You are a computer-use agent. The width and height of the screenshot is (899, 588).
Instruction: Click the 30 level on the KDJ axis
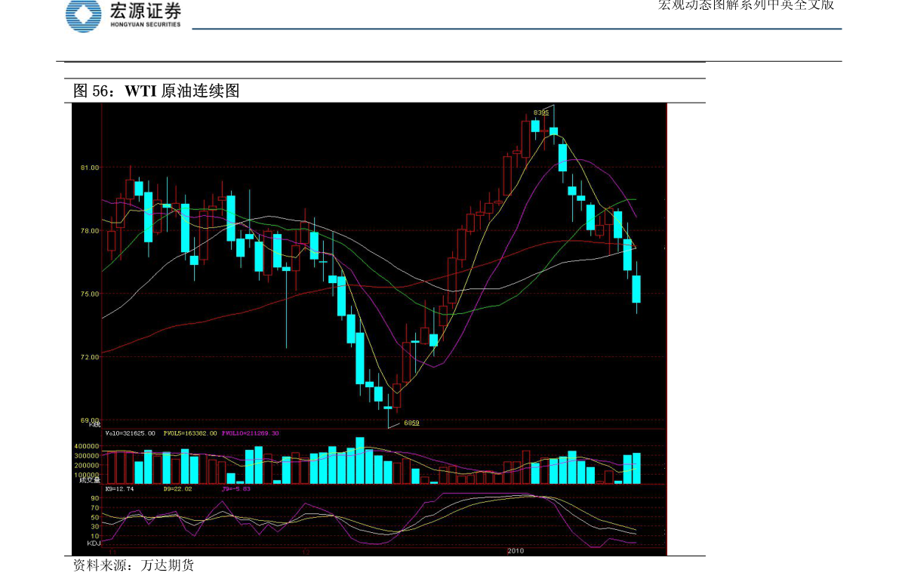click(95, 526)
